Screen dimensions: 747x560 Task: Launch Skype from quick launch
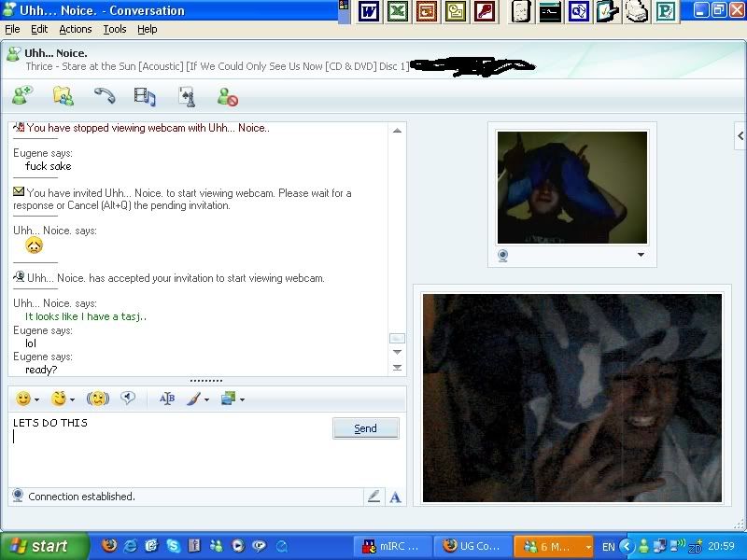pyautogui.click(x=173, y=546)
